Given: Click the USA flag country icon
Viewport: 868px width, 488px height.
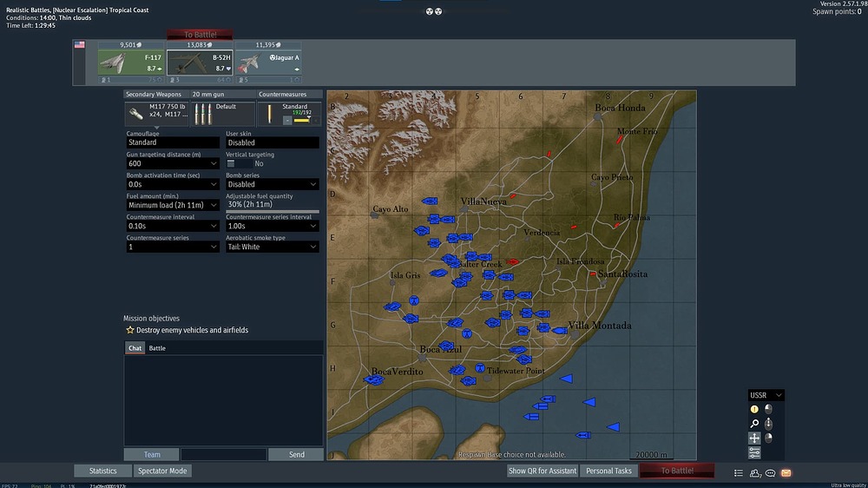Looking at the screenshot, I should click(80, 45).
